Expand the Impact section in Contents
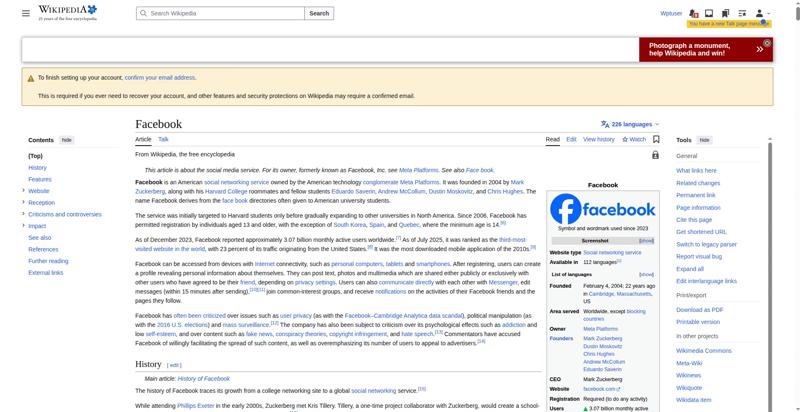Viewport: 800px width, 412px height. pyautogui.click(x=23, y=226)
